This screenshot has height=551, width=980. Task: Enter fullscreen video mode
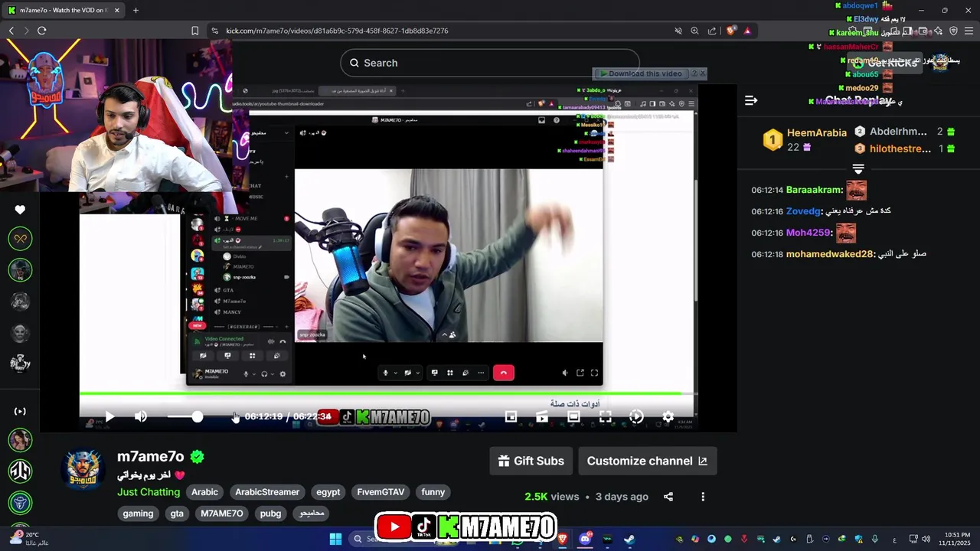coord(605,416)
